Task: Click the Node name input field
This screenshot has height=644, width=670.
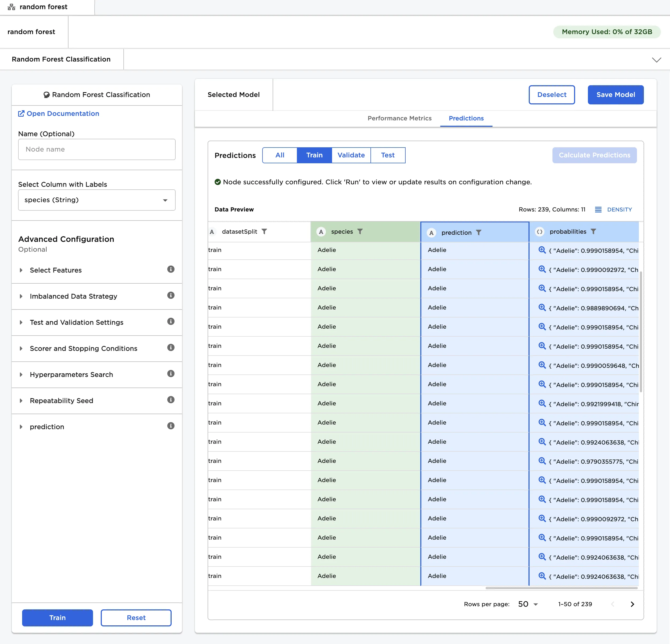Action: point(97,149)
